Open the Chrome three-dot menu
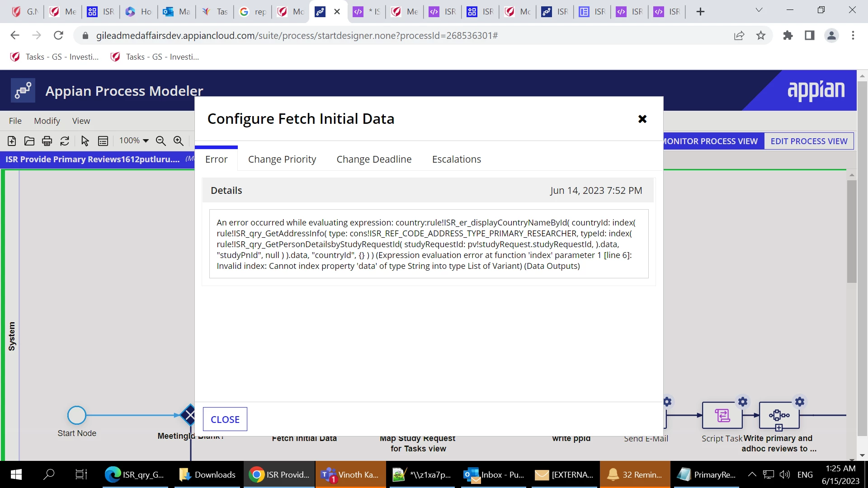The width and height of the screenshot is (868, 488). click(853, 35)
